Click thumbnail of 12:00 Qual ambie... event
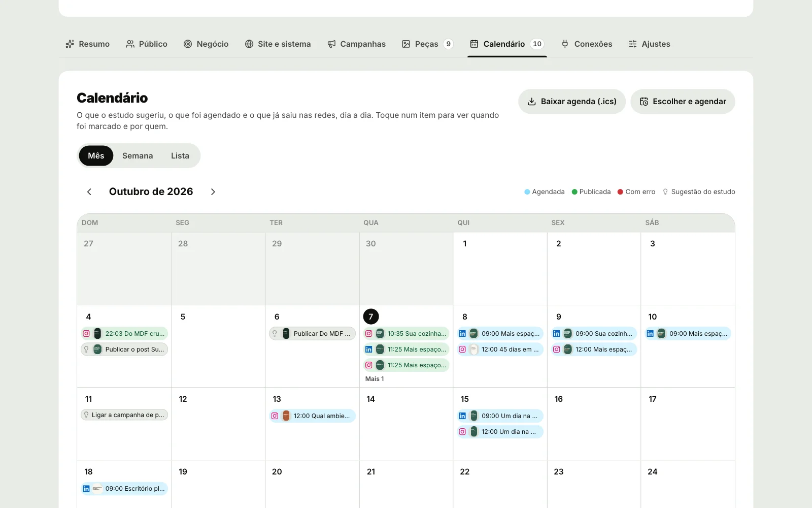This screenshot has height=508, width=812. pyautogui.click(x=286, y=416)
